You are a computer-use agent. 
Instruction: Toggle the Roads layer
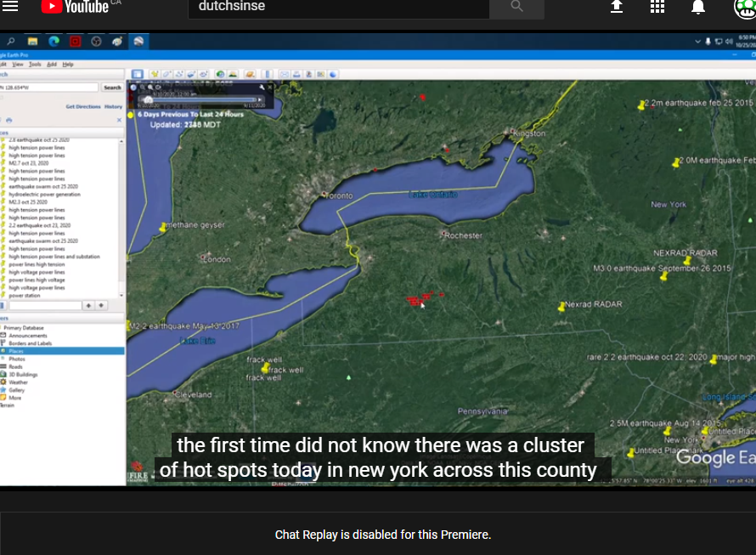pos(15,367)
